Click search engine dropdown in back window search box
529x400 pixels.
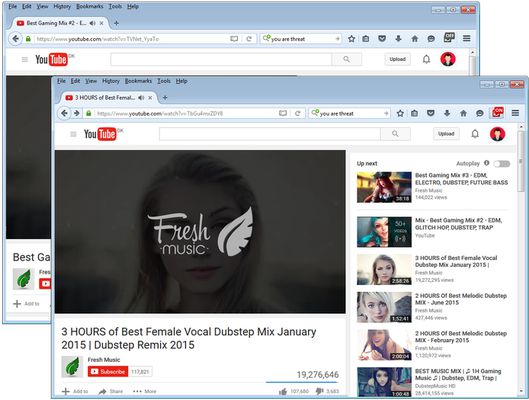[x=266, y=38]
